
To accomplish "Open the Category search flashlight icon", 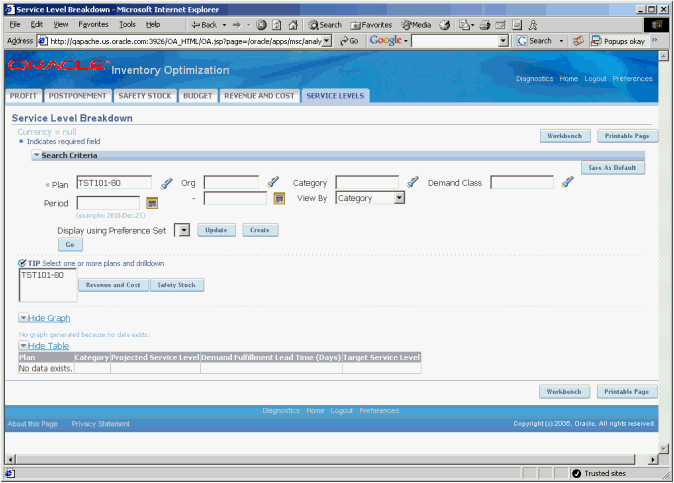I will tap(413, 182).
